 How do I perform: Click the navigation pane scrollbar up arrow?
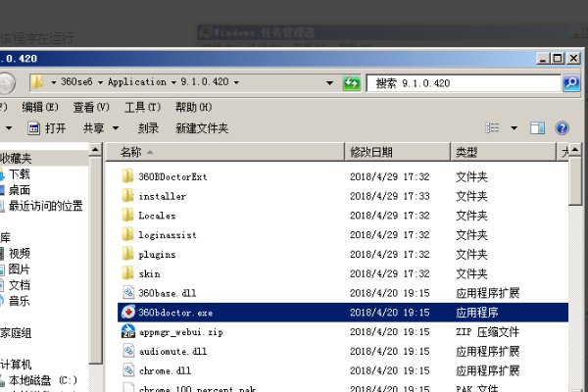[96, 150]
